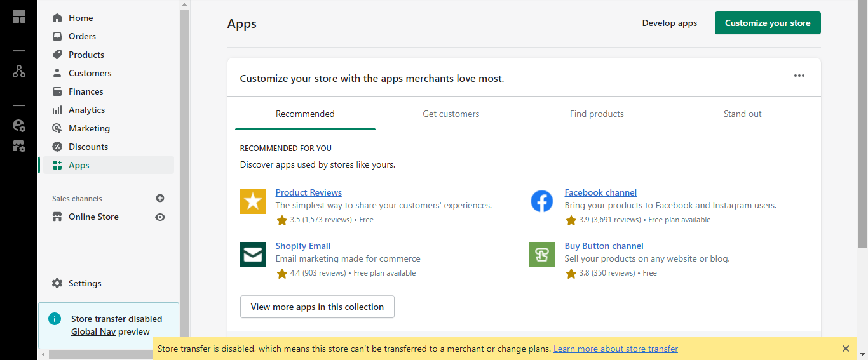This screenshot has height=360, width=868.
Task: Open the Facebook channel app link
Action: (600, 192)
